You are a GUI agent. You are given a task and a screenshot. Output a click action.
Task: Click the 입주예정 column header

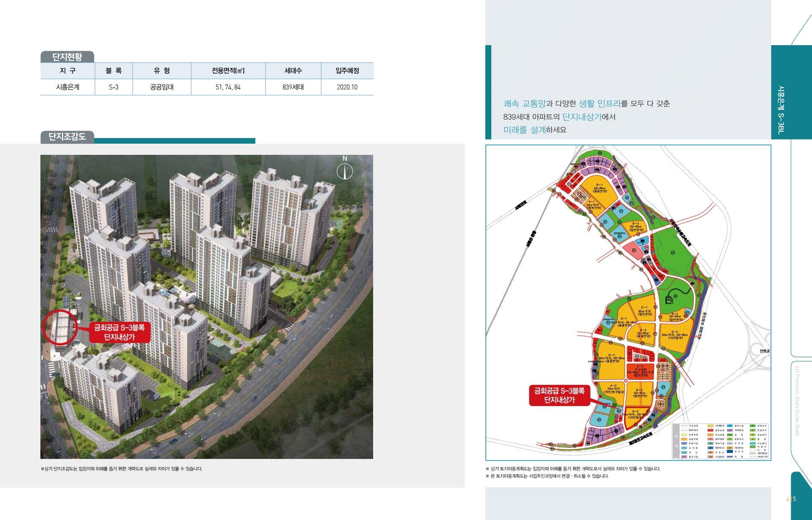347,71
